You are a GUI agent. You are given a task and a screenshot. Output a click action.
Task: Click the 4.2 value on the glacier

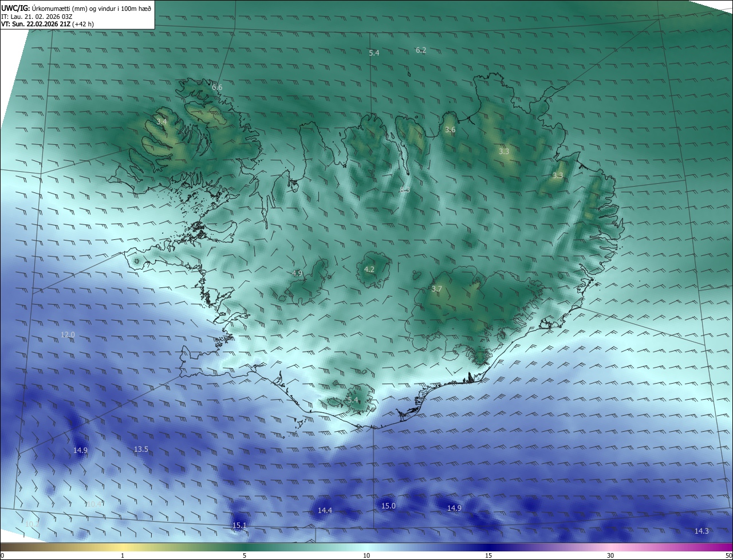(x=369, y=269)
